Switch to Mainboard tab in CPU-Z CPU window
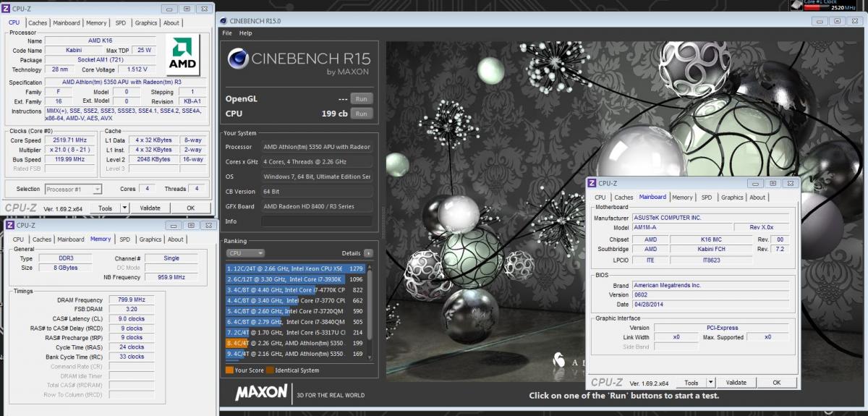Viewport: 868px width, 416px height. coord(67,22)
